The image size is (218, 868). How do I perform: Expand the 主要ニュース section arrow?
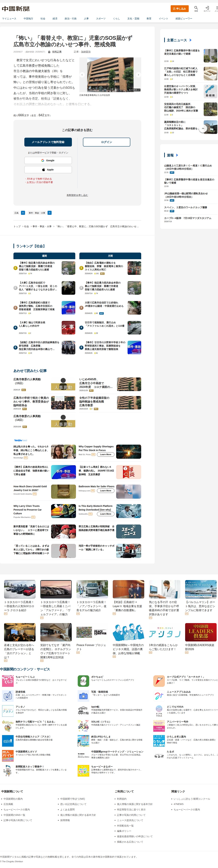click(190, 40)
